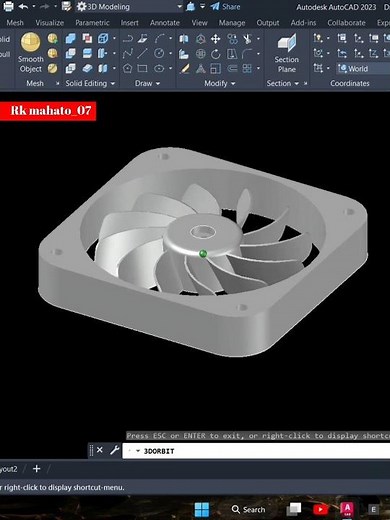Open the Collaborate ribbon tab
This screenshot has width=390, height=520.
click(x=346, y=23)
